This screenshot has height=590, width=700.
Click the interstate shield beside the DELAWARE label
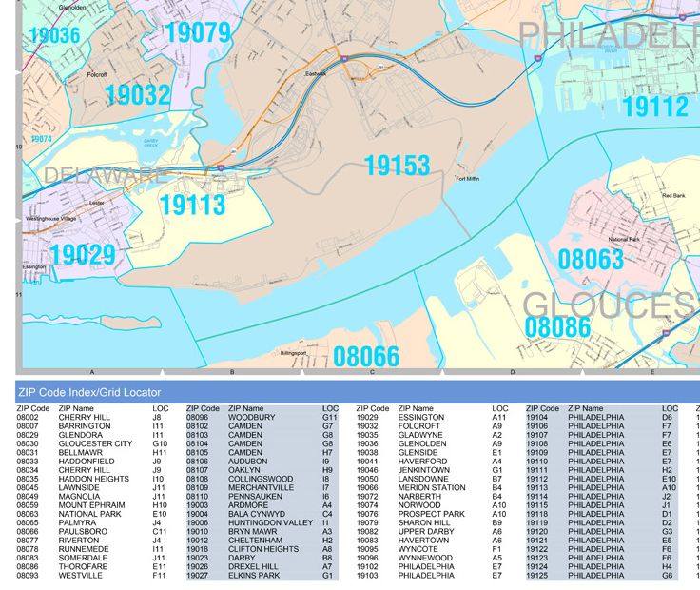(x=221, y=167)
